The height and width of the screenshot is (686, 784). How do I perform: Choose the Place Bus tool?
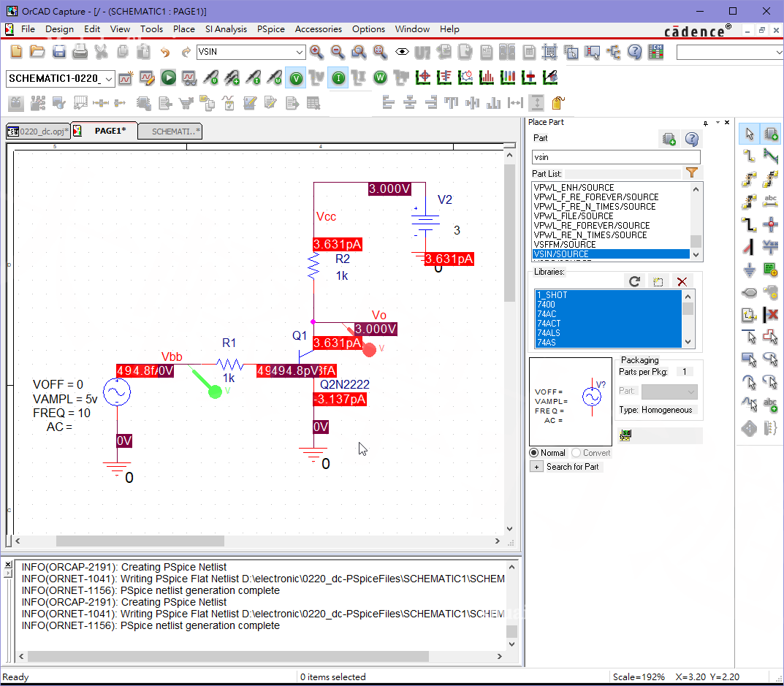(x=749, y=224)
